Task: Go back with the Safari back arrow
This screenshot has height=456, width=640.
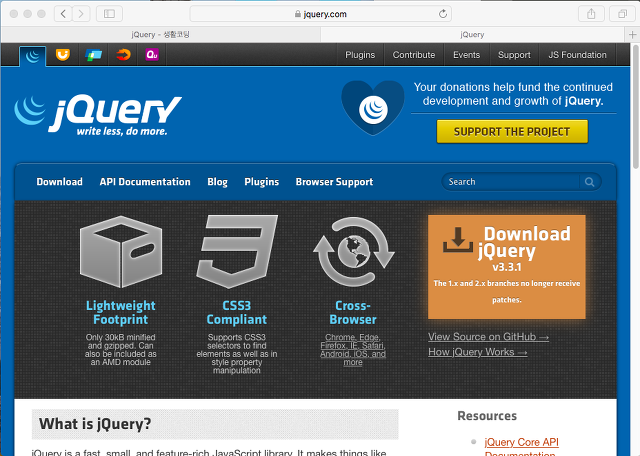Action: (63, 14)
